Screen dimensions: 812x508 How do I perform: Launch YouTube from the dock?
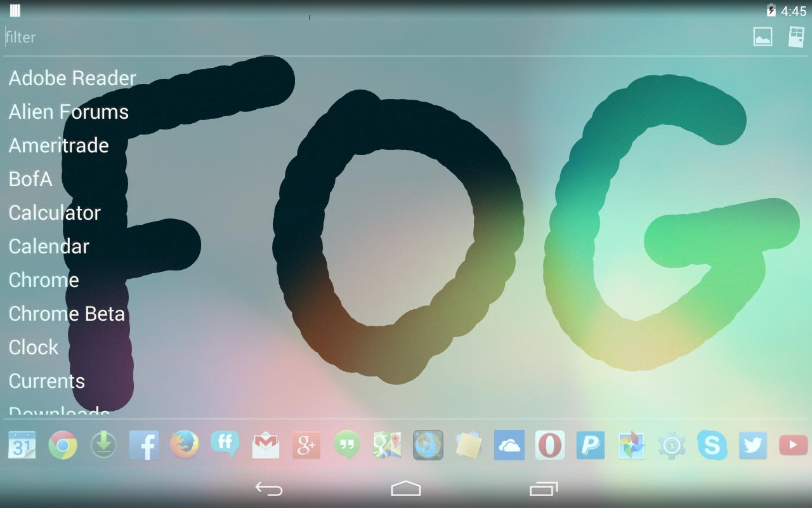pyautogui.click(x=793, y=445)
